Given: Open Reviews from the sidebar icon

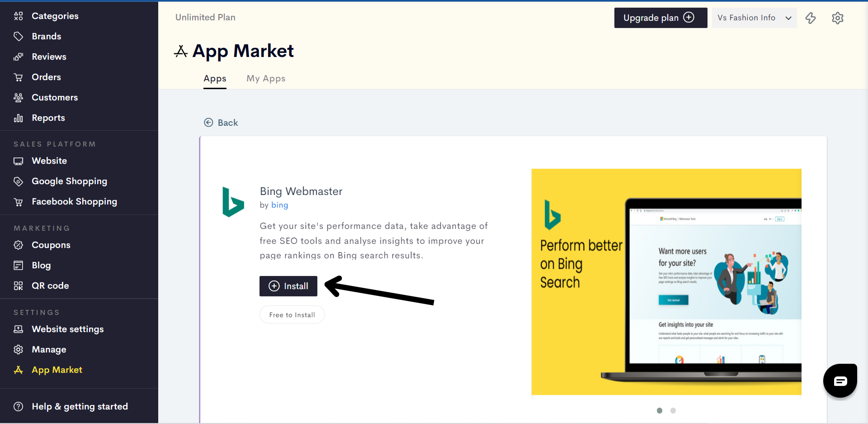Looking at the screenshot, I should 18,57.
